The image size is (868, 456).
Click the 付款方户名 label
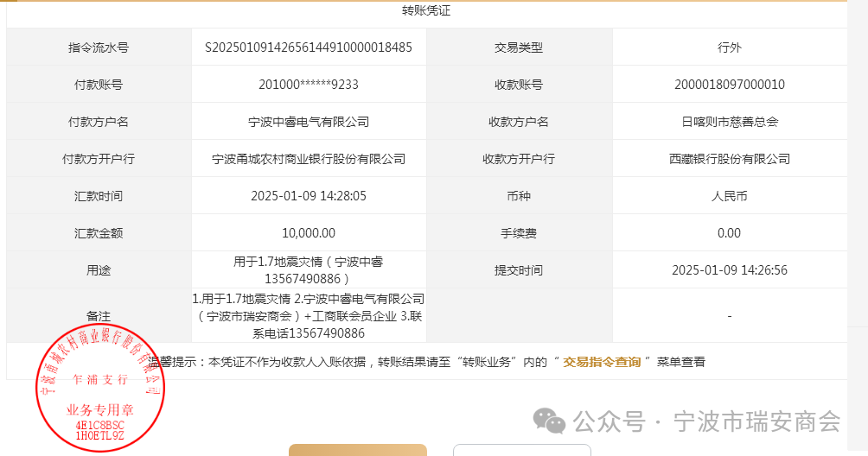coord(99,122)
